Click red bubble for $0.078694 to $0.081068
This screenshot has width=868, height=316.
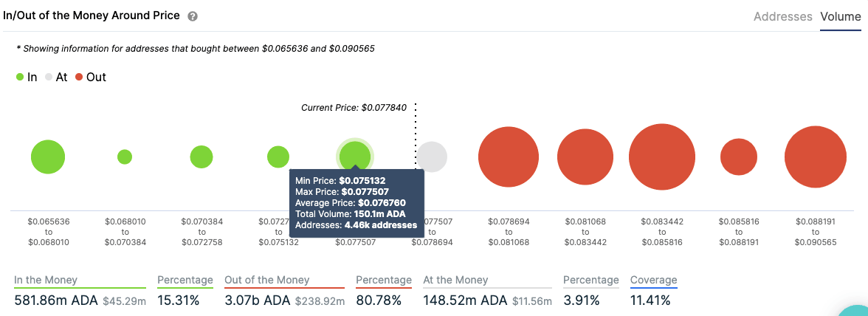point(509,157)
